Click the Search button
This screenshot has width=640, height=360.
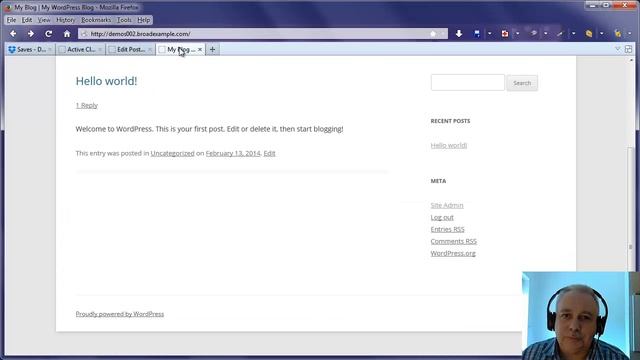(x=522, y=83)
